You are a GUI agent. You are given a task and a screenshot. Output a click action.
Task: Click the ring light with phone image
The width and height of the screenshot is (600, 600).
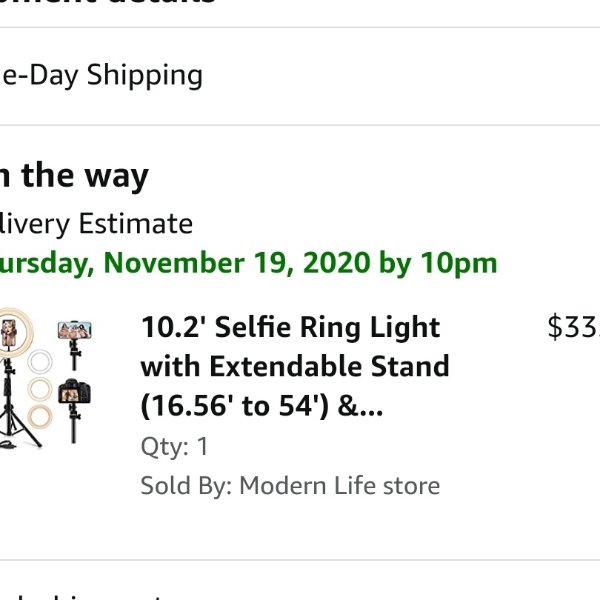(14, 333)
